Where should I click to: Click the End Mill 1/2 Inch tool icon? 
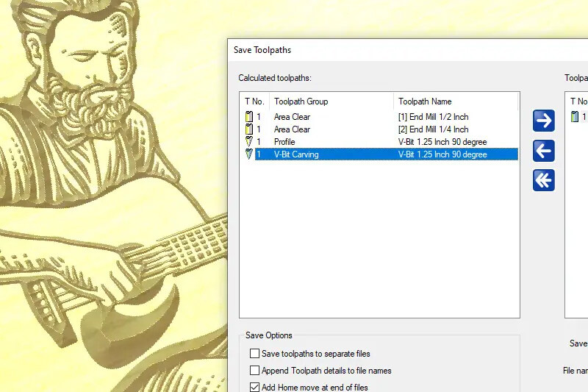point(249,117)
